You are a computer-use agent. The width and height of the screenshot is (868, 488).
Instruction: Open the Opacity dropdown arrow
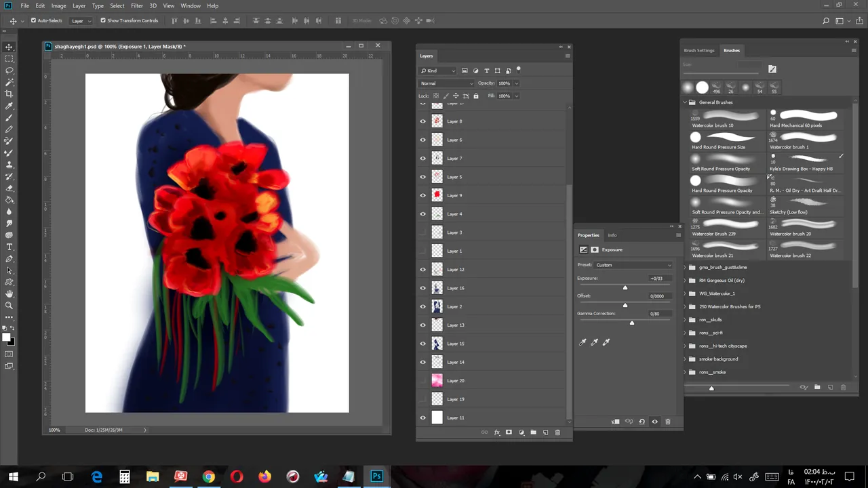point(517,83)
